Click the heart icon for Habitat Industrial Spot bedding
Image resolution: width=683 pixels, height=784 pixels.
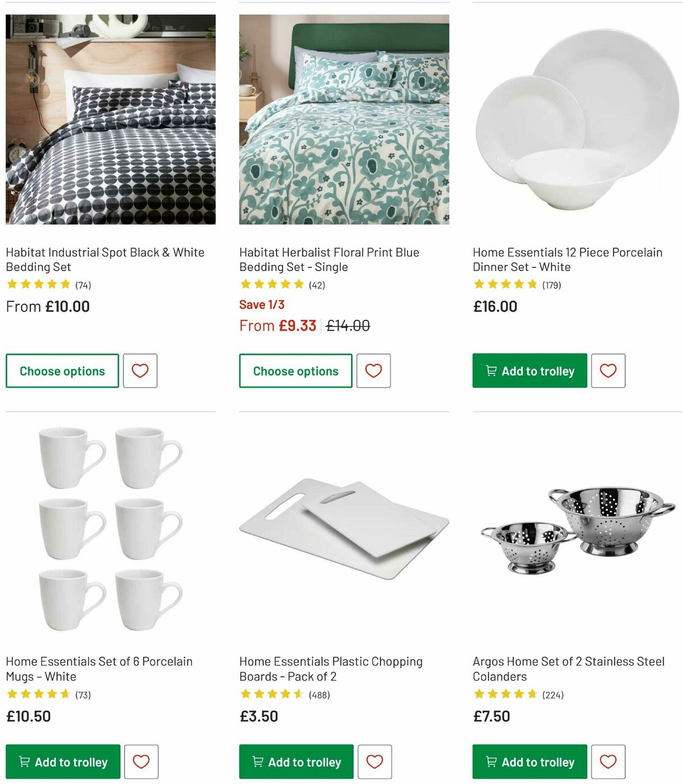[139, 370]
